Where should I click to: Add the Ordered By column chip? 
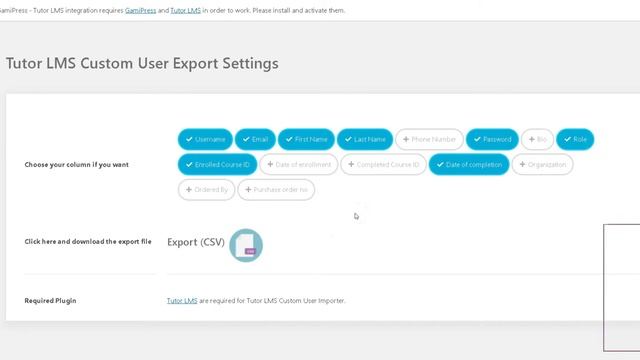coord(207,190)
